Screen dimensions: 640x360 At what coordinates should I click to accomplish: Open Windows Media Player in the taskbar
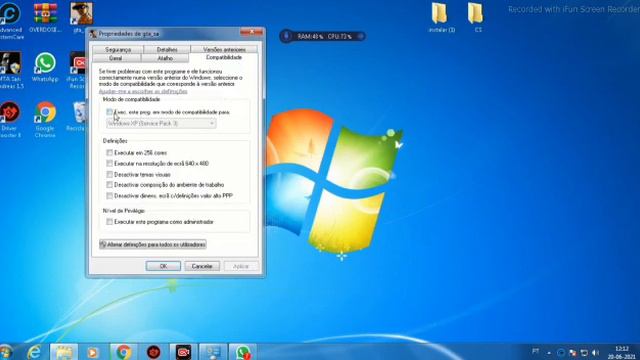(93, 352)
